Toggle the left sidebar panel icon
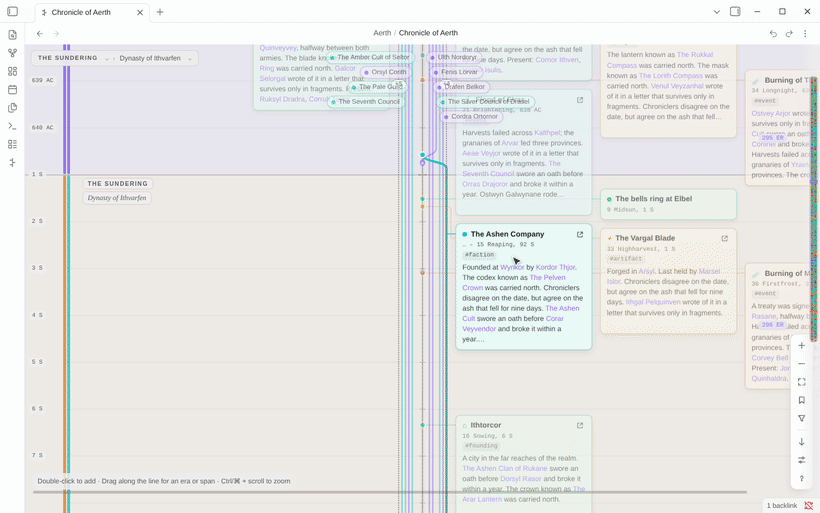This screenshot has height=513, width=820. (x=13, y=12)
